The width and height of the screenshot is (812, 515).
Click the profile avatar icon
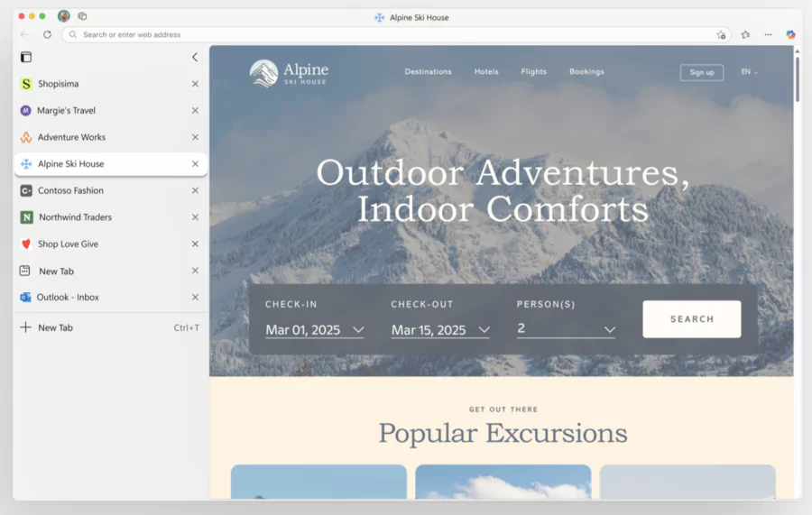(x=64, y=16)
